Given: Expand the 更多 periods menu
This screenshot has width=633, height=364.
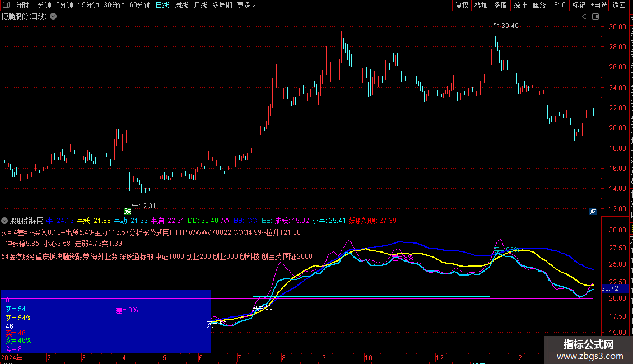Looking at the screenshot, I should (x=246, y=5).
